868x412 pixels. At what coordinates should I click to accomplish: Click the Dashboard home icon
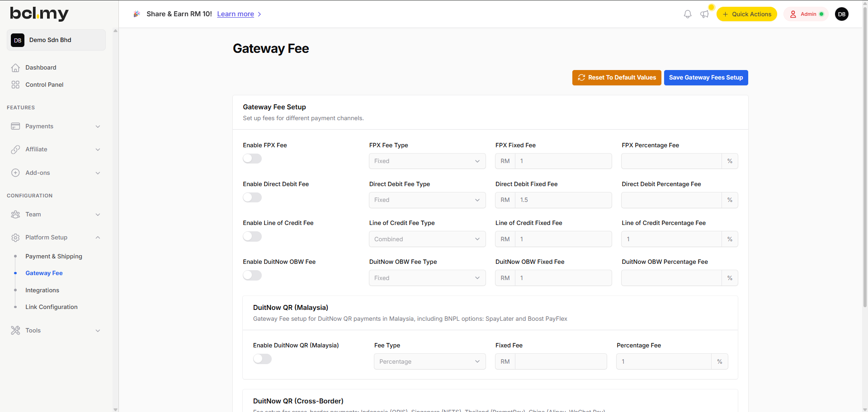[15, 68]
